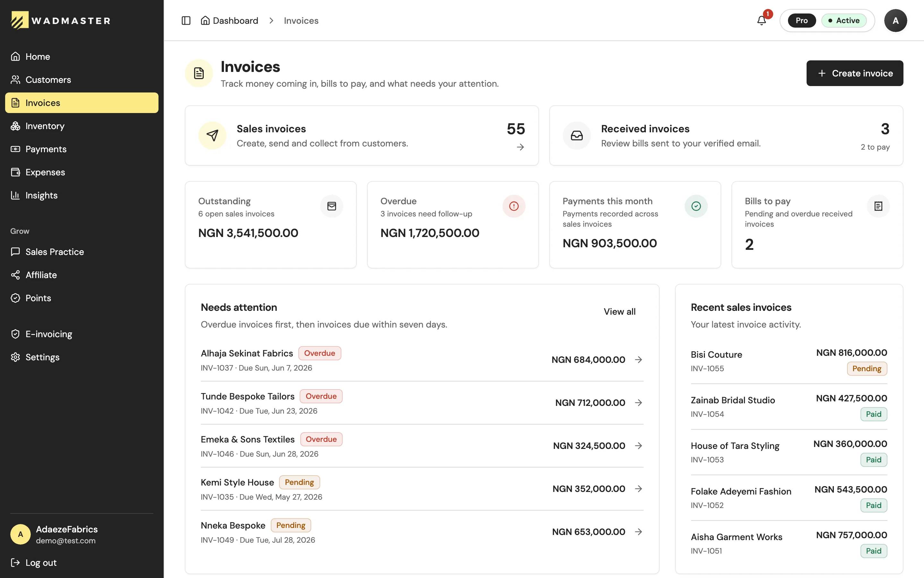This screenshot has width=924, height=578.
Task: Click the NGN 1,720,500.00 overdue amount
Action: pyautogui.click(x=430, y=233)
